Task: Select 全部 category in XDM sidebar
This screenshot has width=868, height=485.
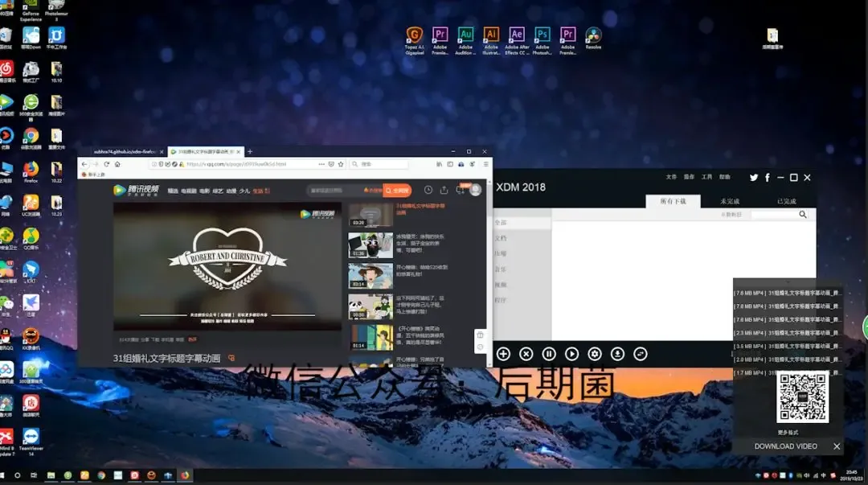Action: tap(522, 222)
